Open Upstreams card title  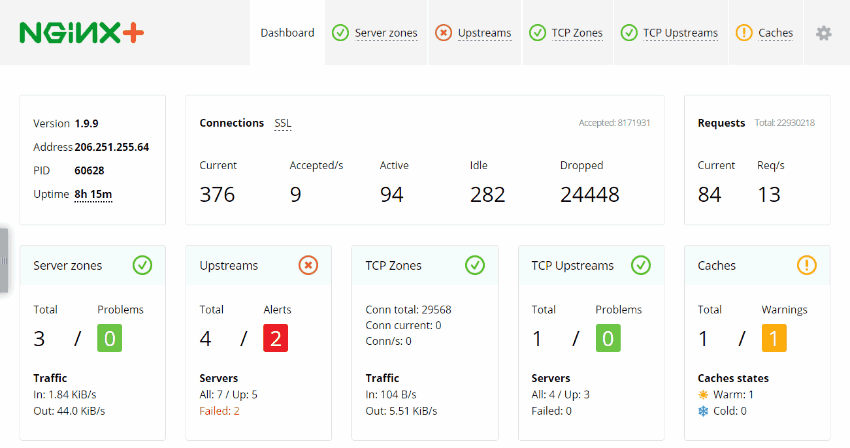[229, 266]
